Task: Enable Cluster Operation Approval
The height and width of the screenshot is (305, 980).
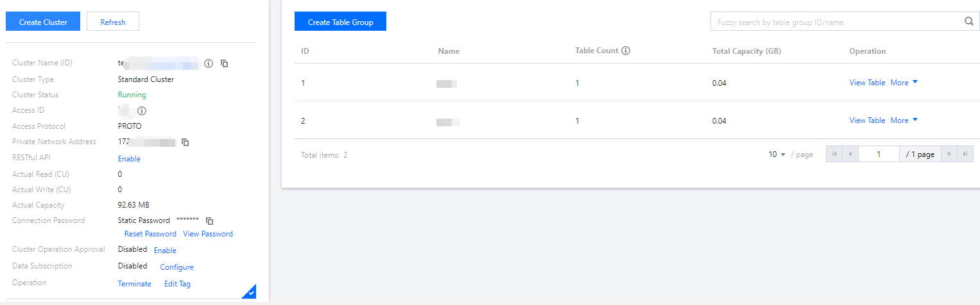Action: (165, 251)
